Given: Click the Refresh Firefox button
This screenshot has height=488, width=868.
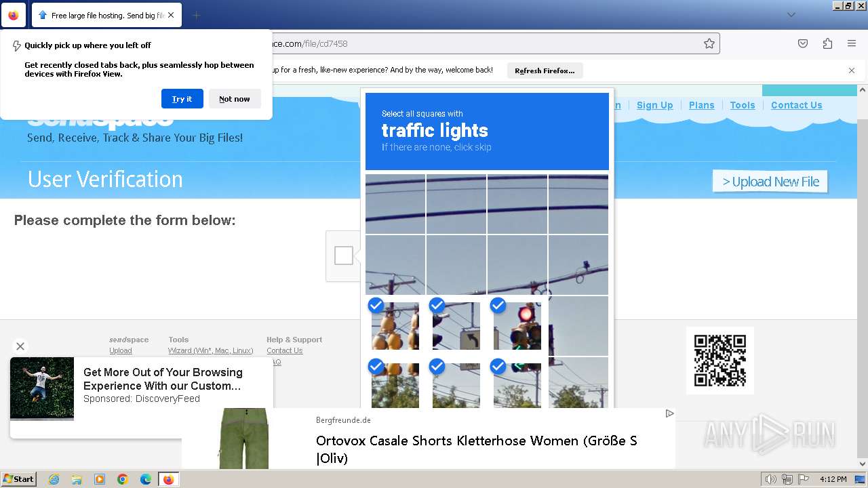Looking at the screenshot, I should pyautogui.click(x=545, y=70).
